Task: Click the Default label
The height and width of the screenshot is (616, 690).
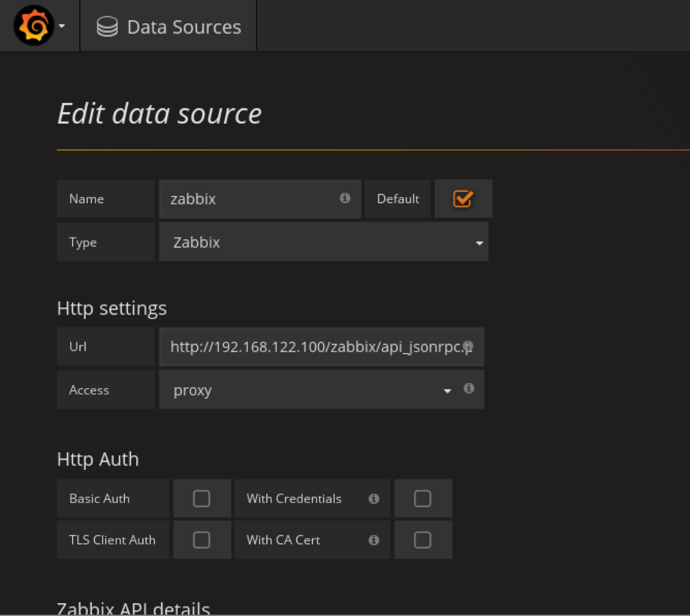Action: (398, 199)
